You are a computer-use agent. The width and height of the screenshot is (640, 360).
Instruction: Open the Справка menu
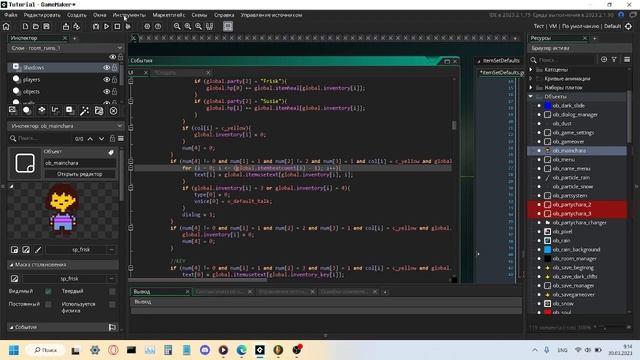coord(224,15)
